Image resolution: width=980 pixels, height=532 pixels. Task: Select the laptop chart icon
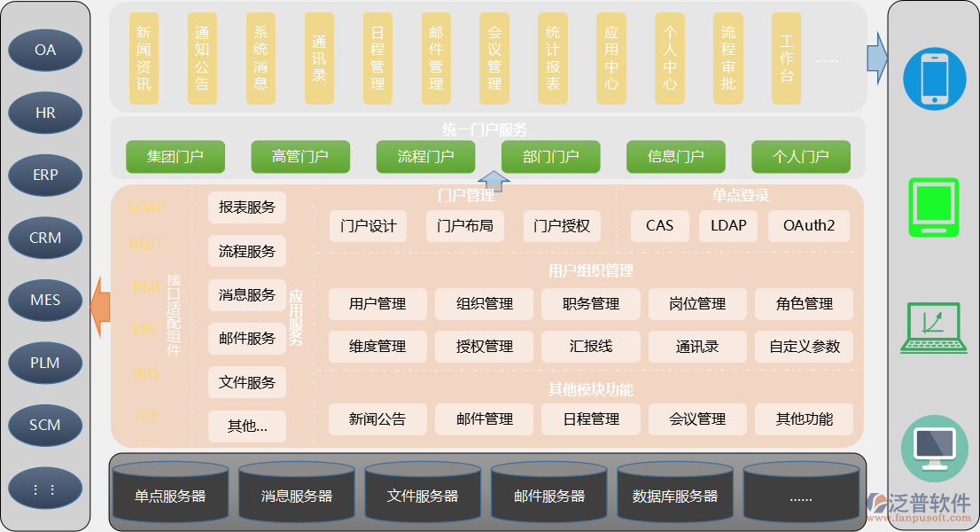(x=934, y=328)
